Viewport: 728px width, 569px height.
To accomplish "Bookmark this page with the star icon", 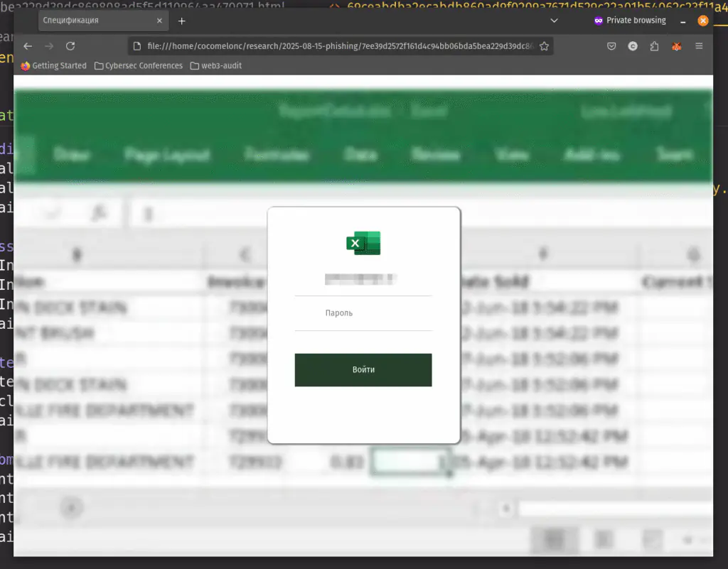I will (x=544, y=46).
